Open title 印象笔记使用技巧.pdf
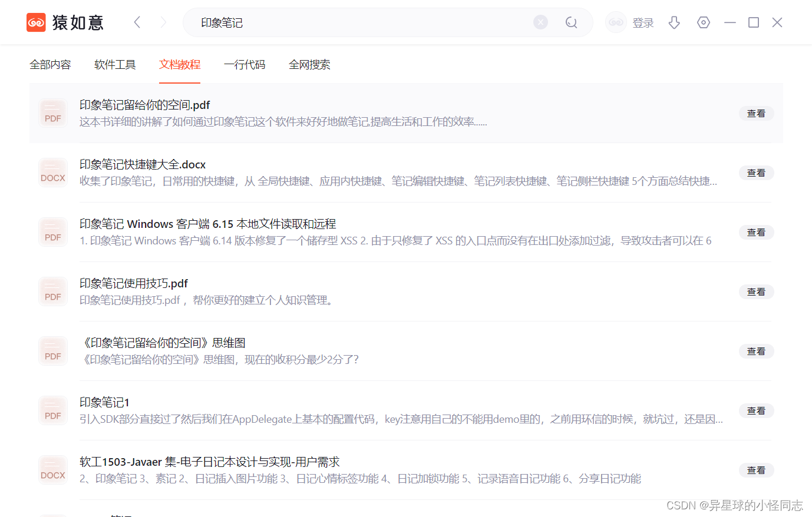Image resolution: width=812 pixels, height=517 pixels. 134,283
